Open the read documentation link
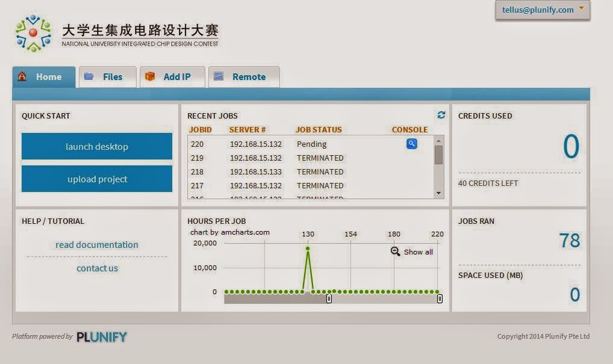 point(97,244)
